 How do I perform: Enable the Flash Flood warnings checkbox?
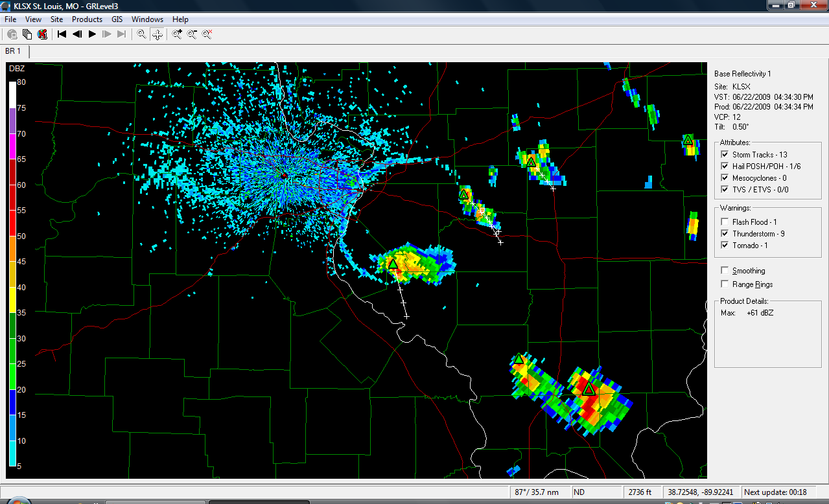click(725, 222)
